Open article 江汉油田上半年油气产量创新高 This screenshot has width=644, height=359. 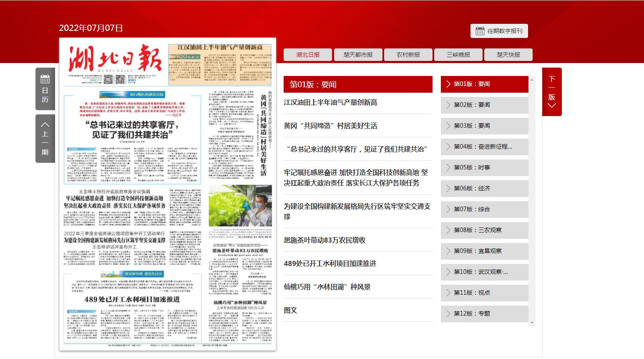(330, 102)
